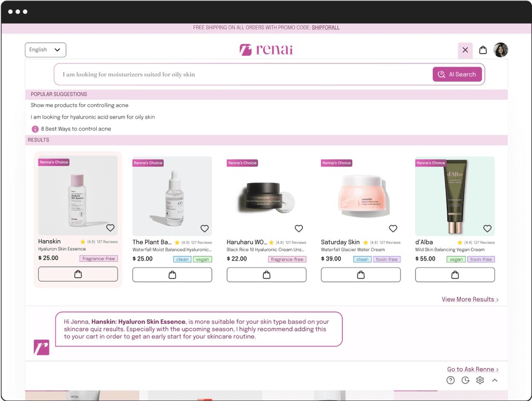Viewport: 532px width, 401px height.
Task: Click the Haruharu WO... brand name
Action: [x=247, y=242]
